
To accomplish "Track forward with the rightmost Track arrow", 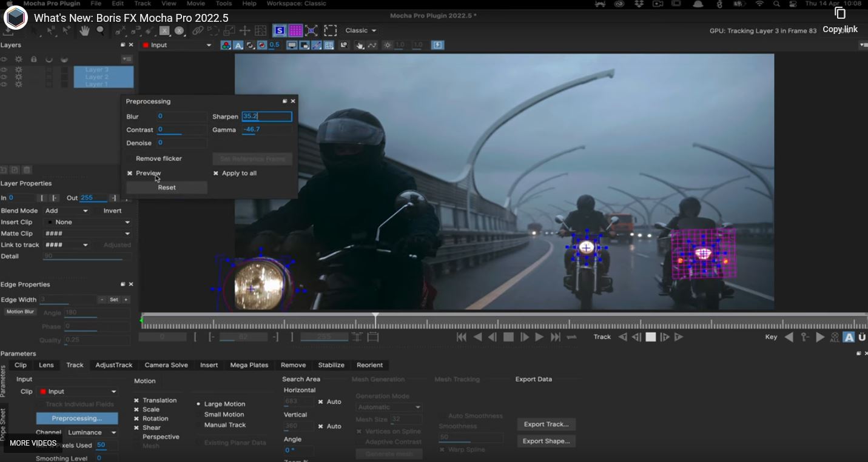I will pos(679,337).
